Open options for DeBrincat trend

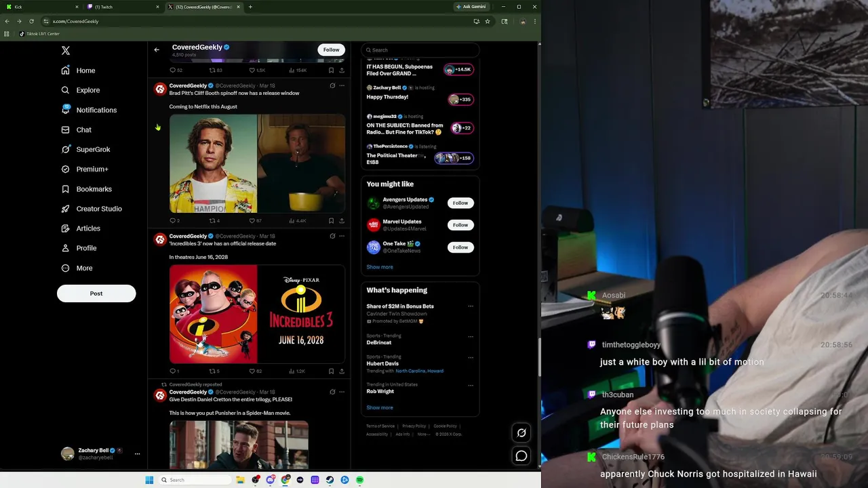(471, 336)
